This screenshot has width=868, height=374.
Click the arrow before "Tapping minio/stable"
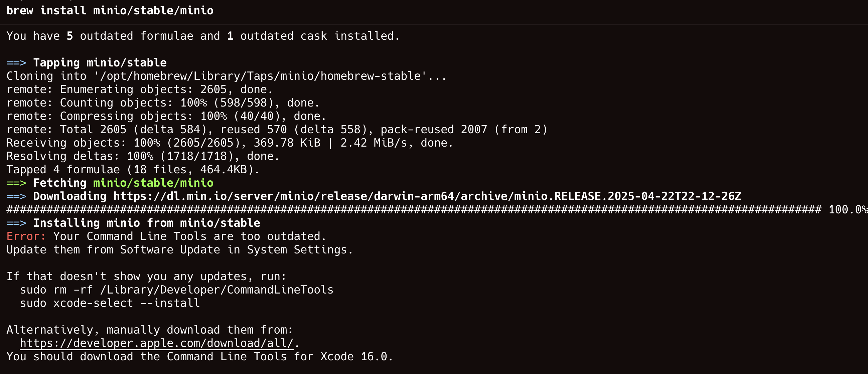16,63
